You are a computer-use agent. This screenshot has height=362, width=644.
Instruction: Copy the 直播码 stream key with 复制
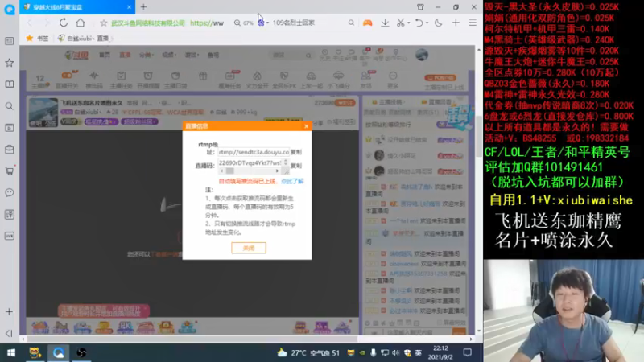tap(296, 166)
